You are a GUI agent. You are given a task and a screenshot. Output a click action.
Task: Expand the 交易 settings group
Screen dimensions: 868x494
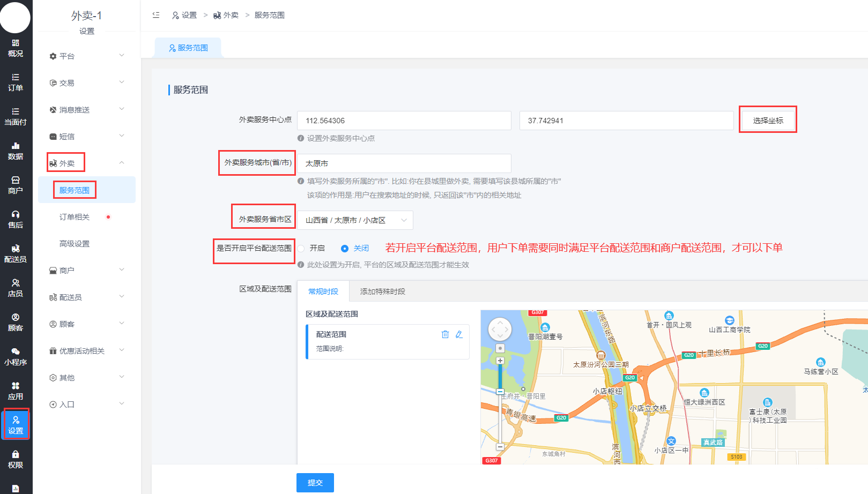tap(87, 83)
